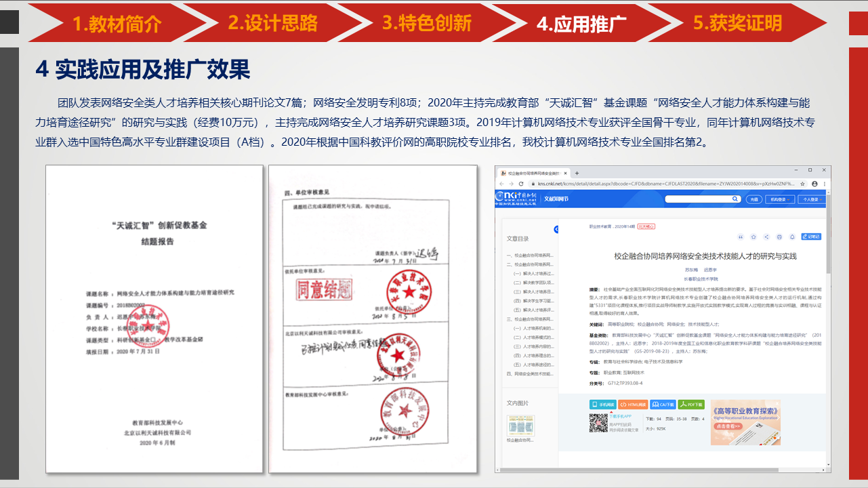Click the 文章目录 sidebar heading

518,239
